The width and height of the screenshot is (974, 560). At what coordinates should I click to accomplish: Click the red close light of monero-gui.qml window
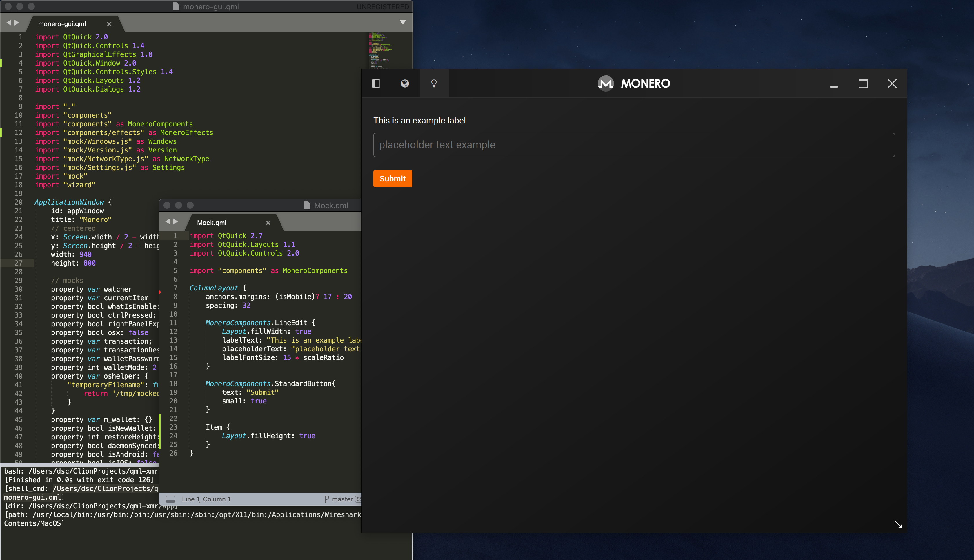click(8, 6)
